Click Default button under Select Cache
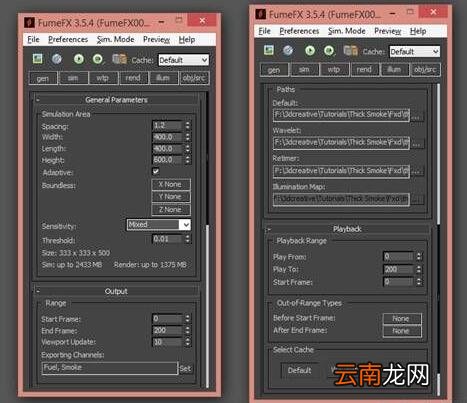 click(x=300, y=370)
